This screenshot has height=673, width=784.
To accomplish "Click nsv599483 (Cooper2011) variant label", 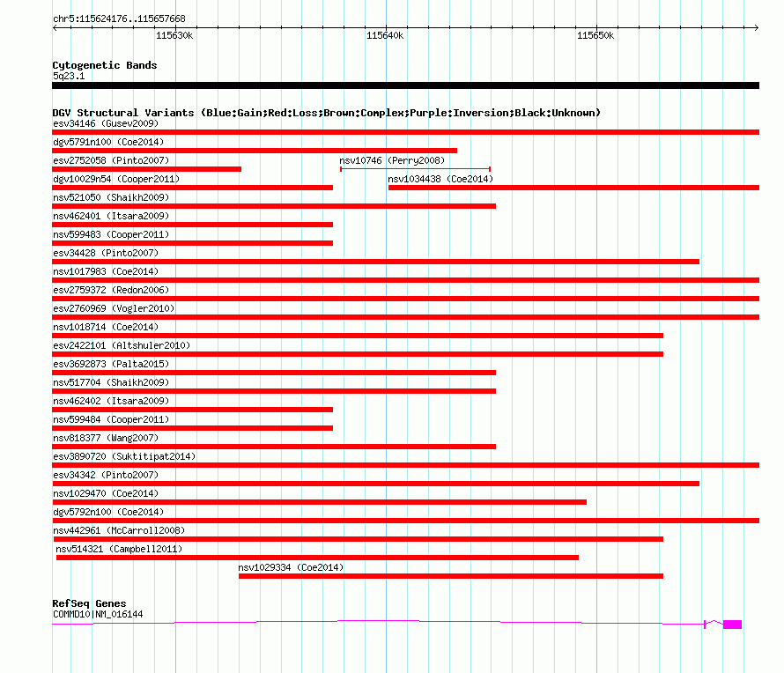I will click(x=111, y=234).
